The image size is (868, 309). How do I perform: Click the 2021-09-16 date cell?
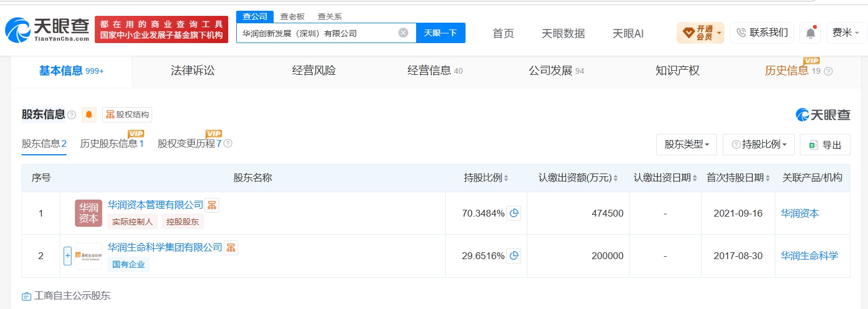coord(738,214)
